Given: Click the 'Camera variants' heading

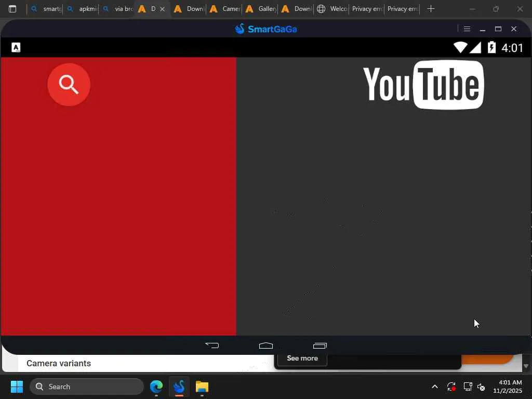Looking at the screenshot, I should click(x=59, y=363).
